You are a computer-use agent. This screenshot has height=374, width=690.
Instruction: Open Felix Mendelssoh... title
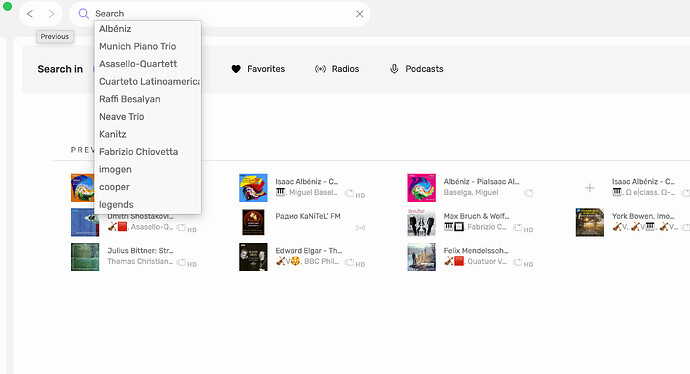click(x=476, y=250)
